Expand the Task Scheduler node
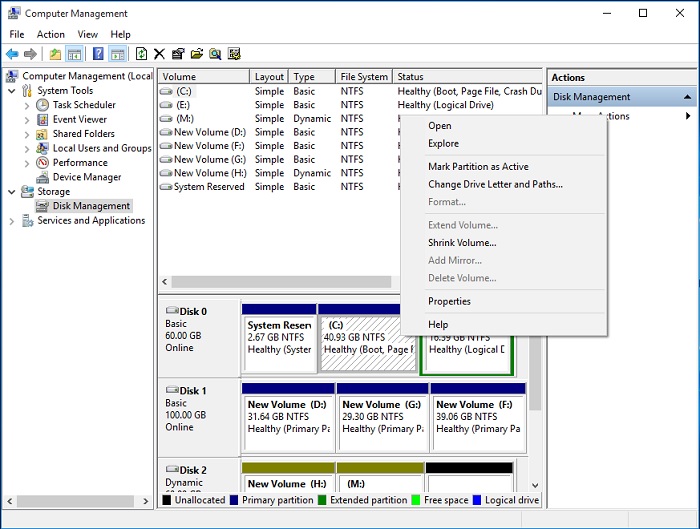 (x=27, y=106)
